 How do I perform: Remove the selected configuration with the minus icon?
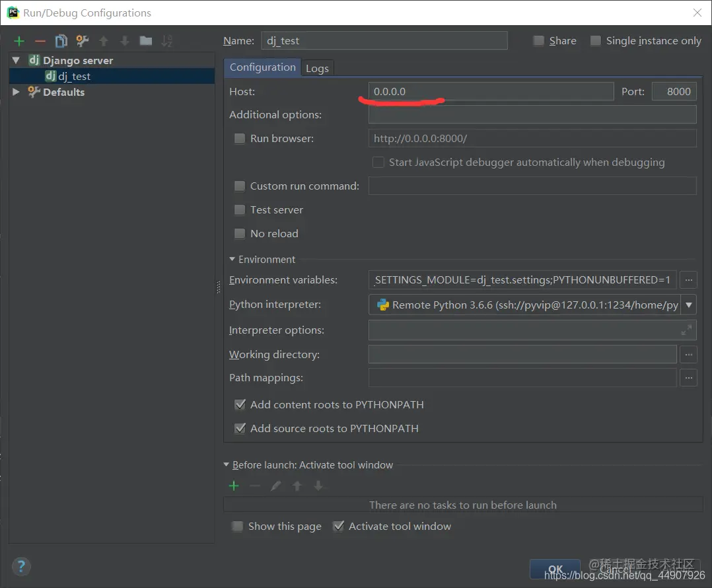tap(40, 42)
